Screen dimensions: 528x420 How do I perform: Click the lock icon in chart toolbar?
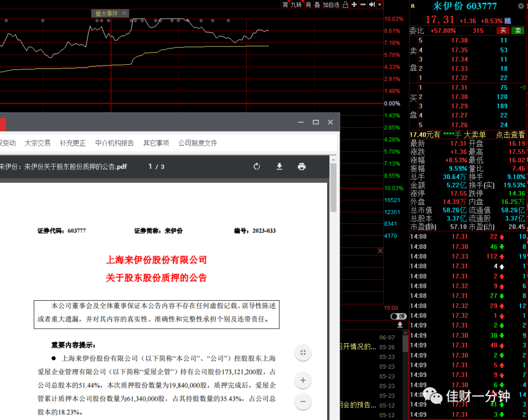pos(345,5)
